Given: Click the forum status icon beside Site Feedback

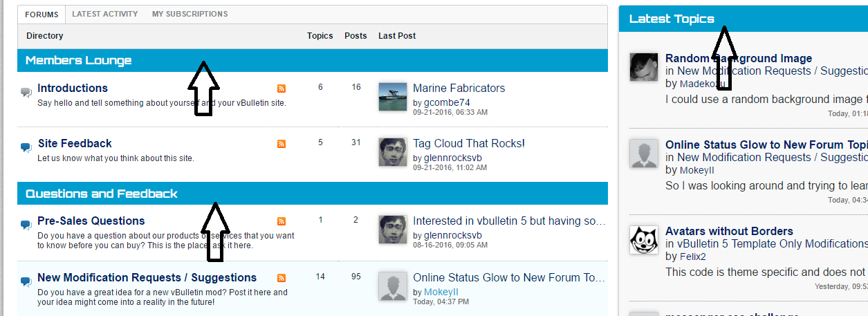Looking at the screenshot, I should click(26, 147).
